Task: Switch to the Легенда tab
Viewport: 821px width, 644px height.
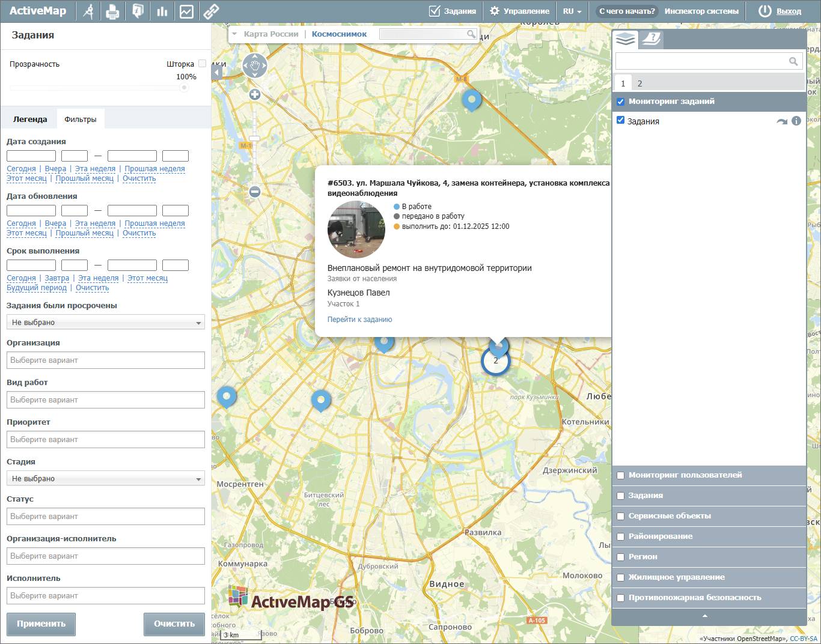Action: 30,119
